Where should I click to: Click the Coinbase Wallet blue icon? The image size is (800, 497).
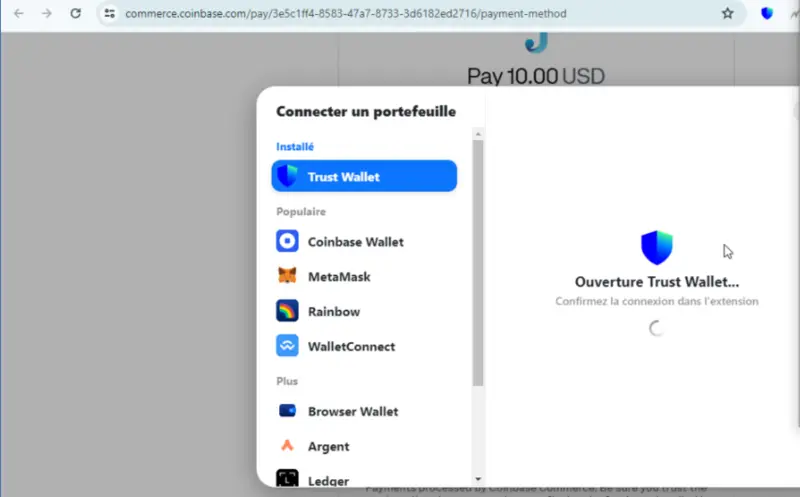[x=287, y=241]
